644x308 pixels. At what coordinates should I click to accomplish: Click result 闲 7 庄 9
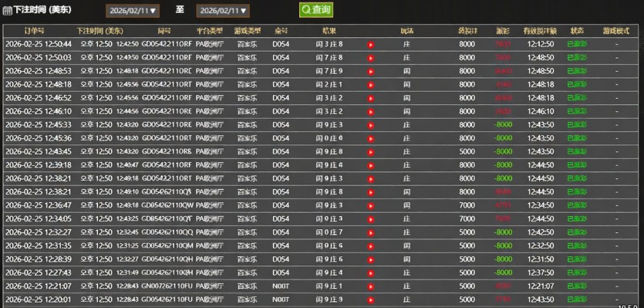(329, 71)
